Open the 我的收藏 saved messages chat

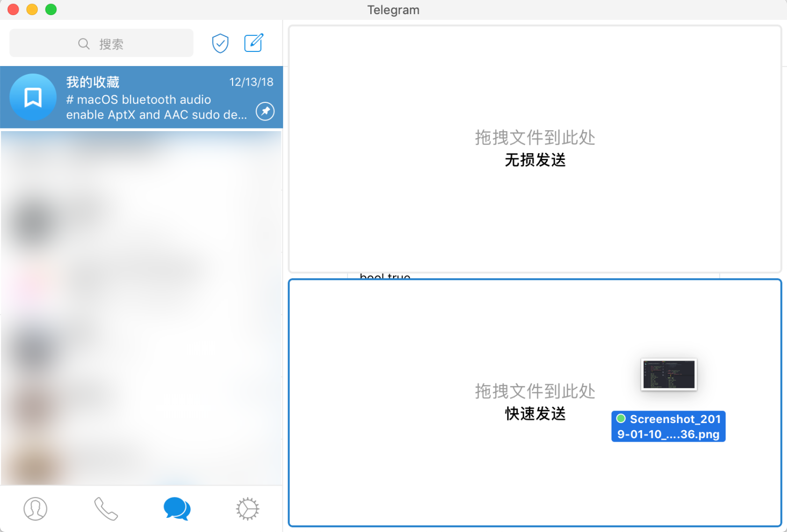[x=141, y=97]
